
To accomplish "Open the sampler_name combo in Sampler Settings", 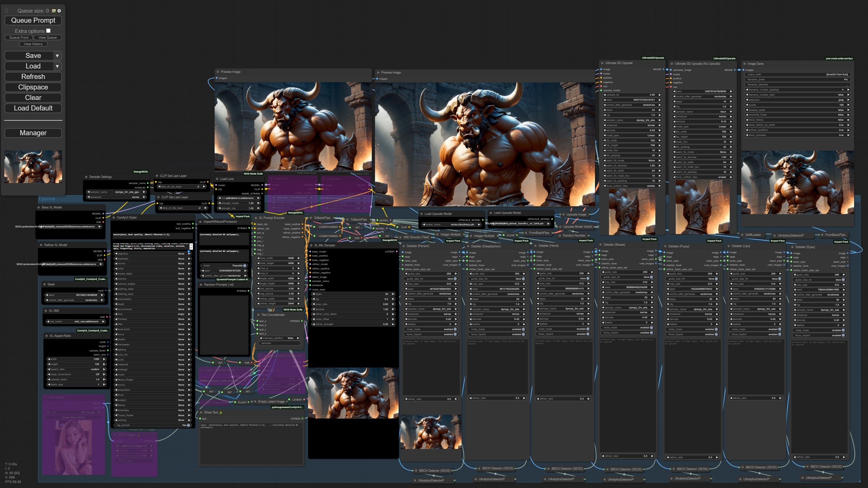I will pyautogui.click(x=116, y=192).
